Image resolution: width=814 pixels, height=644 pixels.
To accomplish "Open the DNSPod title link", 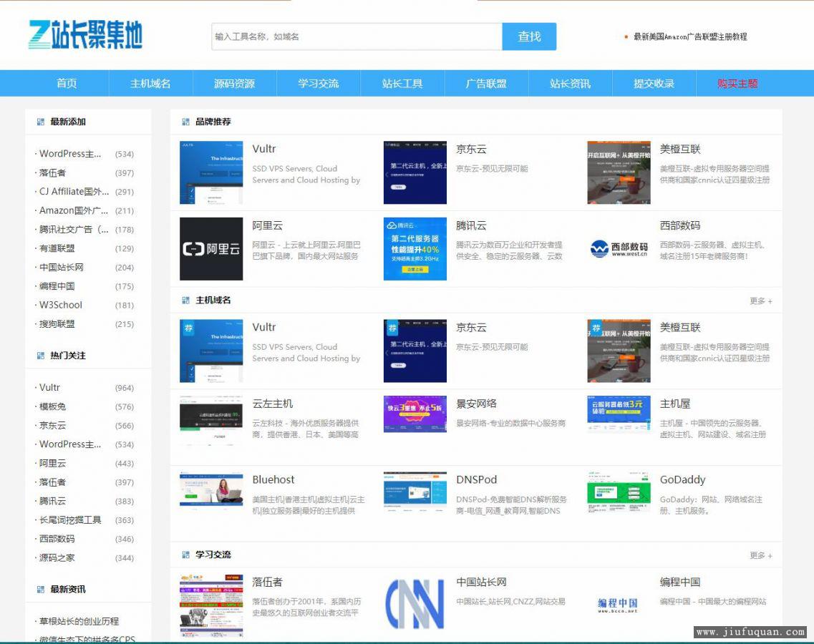I will [x=477, y=480].
